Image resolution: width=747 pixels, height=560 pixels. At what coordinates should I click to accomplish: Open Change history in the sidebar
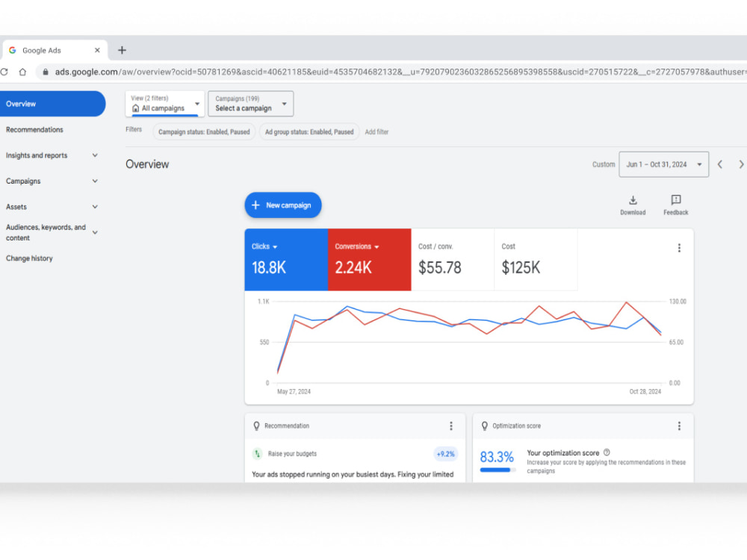click(29, 258)
